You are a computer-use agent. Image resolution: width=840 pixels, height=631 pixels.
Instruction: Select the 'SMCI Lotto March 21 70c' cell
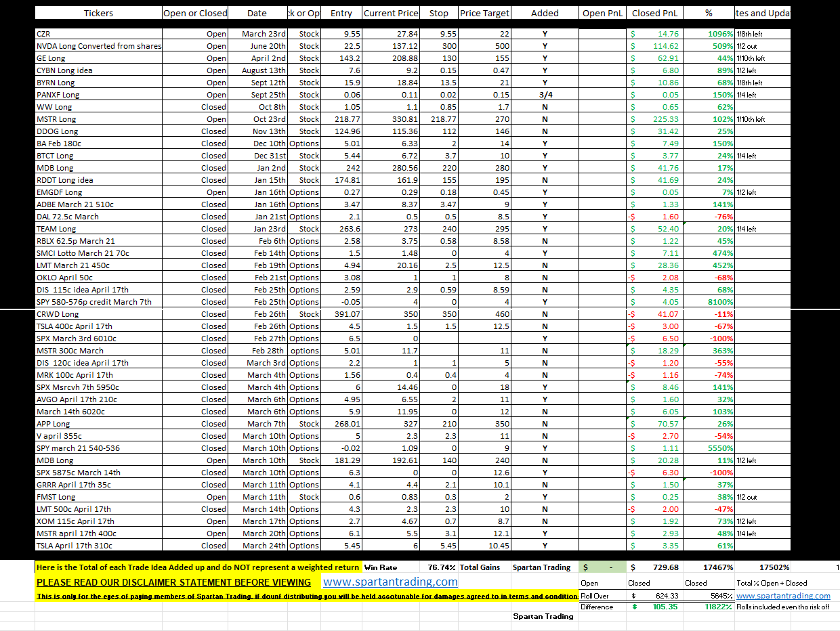point(99,253)
